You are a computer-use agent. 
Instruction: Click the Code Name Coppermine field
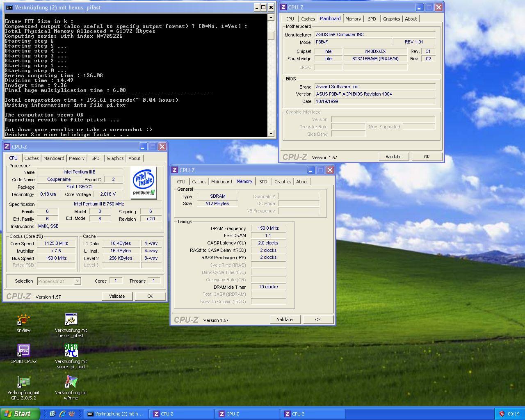pyautogui.click(x=59, y=179)
